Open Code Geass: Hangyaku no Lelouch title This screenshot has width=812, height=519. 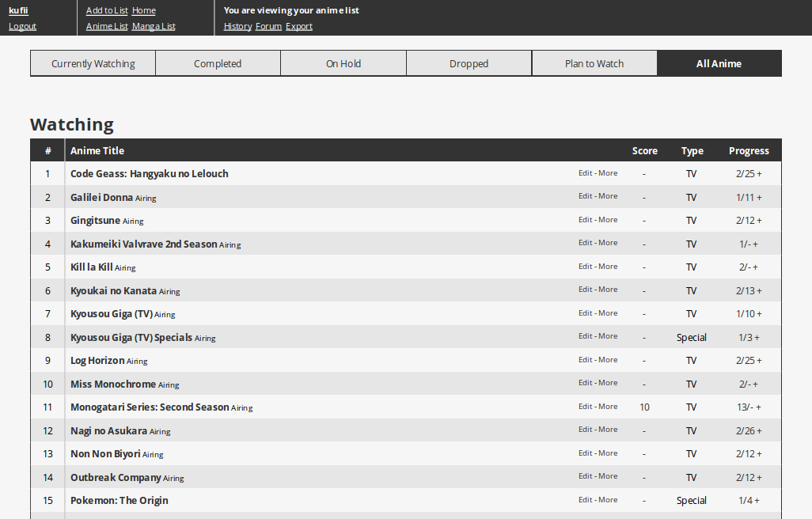(x=149, y=174)
